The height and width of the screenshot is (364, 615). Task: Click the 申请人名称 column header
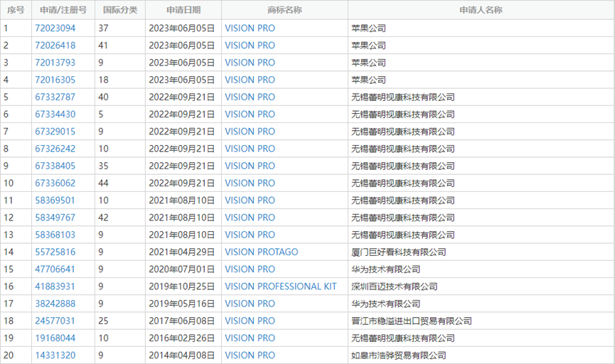pyautogui.click(x=481, y=10)
